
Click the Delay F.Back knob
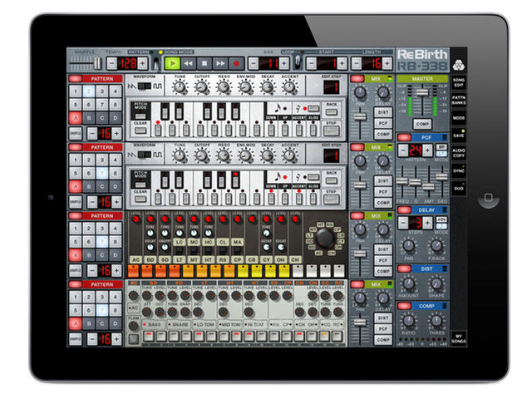pyautogui.click(x=436, y=245)
